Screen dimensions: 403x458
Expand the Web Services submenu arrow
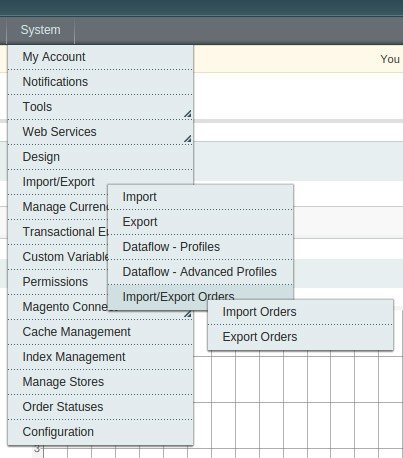188,139
